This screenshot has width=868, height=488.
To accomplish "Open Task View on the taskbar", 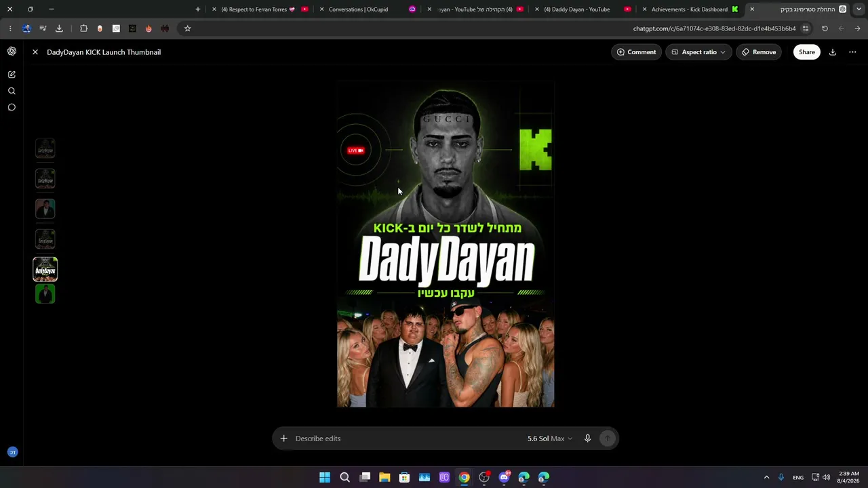I will coord(365,477).
